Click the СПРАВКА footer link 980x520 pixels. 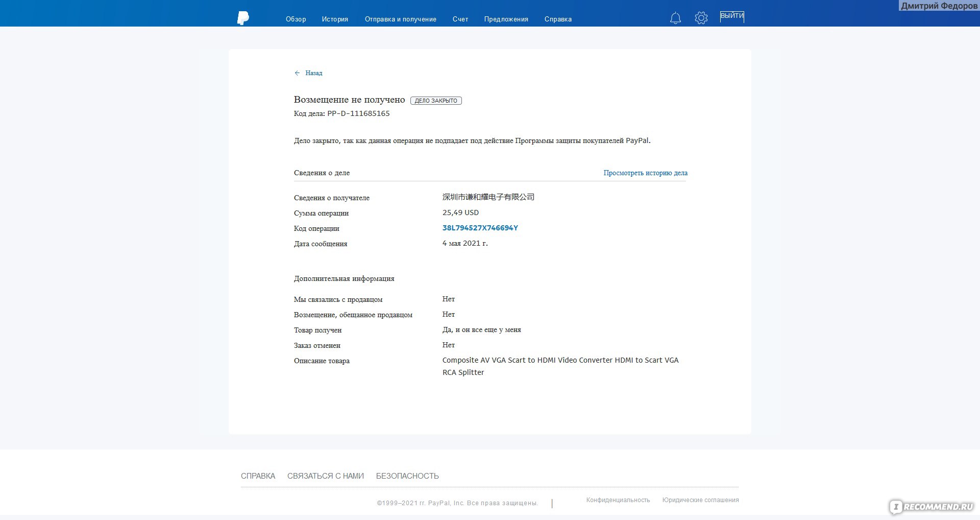[258, 476]
